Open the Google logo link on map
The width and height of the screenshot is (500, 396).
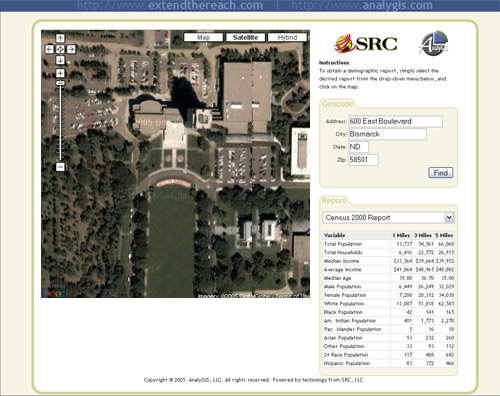coord(57,293)
